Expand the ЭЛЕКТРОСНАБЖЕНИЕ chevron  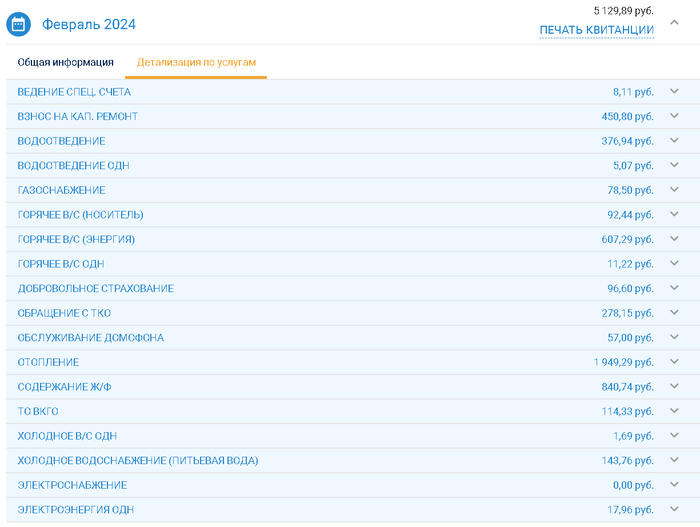[674, 485]
